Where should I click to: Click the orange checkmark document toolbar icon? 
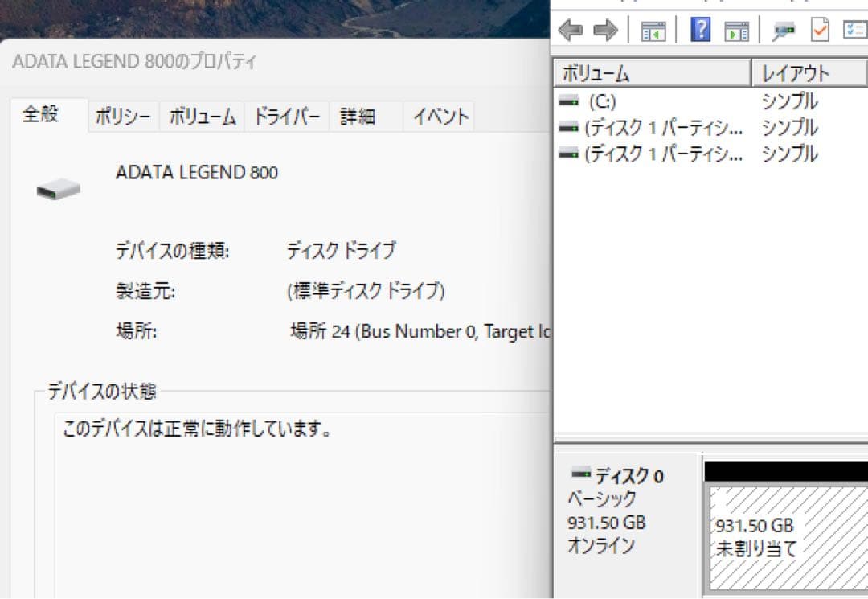click(x=819, y=31)
